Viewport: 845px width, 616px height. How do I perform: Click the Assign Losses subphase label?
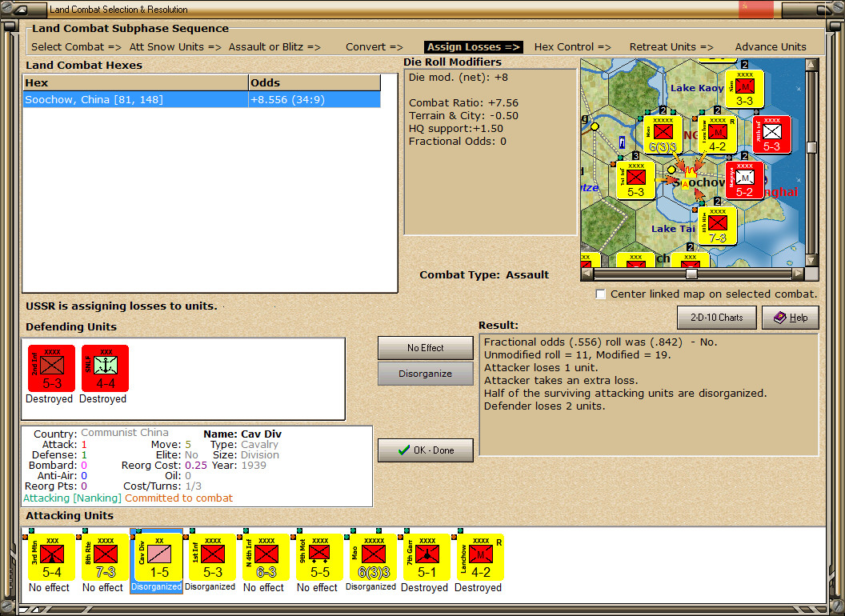(473, 47)
